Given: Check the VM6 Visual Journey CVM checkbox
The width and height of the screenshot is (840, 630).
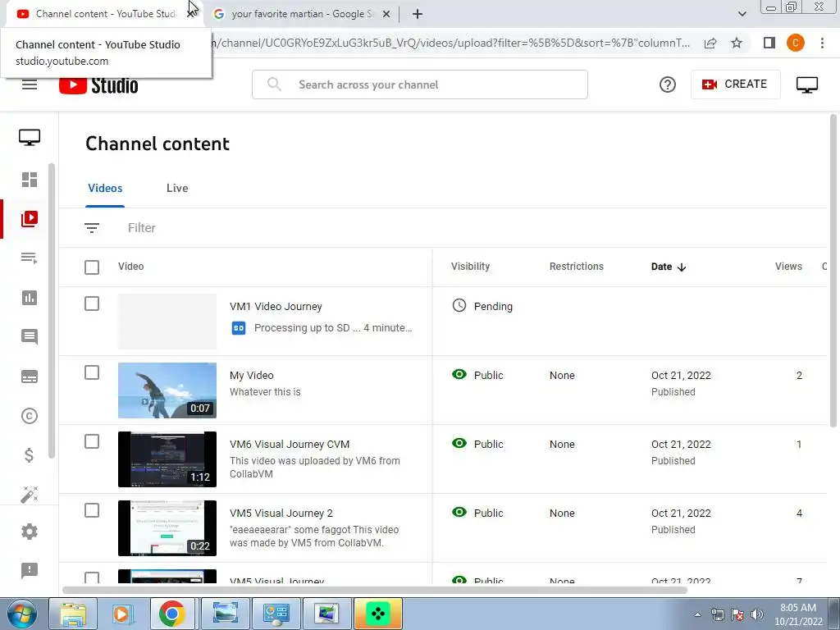Looking at the screenshot, I should pos(92,441).
